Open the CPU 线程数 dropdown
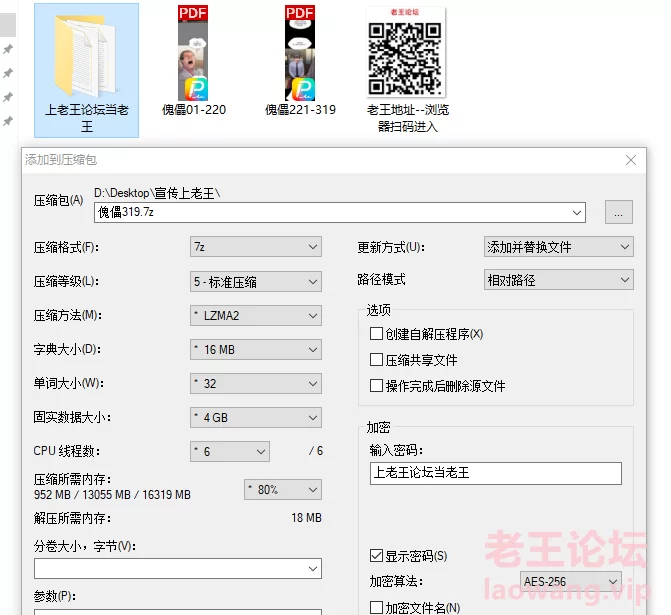 click(x=230, y=452)
